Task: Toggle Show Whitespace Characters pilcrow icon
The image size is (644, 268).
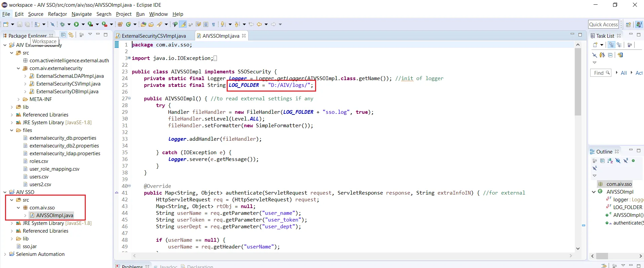Action: pos(213,24)
